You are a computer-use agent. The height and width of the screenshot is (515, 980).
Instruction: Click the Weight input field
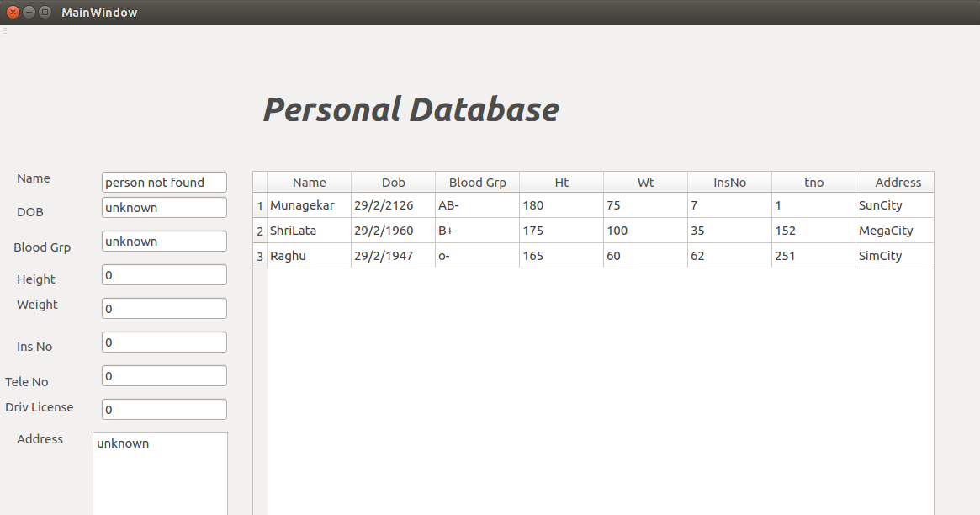pyautogui.click(x=163, y=308)
